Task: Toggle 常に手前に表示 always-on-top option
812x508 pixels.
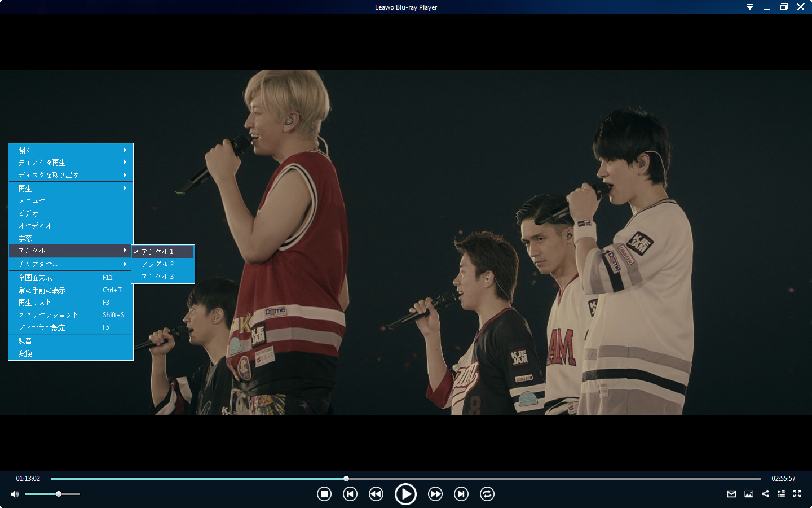Action: (70, 290)
